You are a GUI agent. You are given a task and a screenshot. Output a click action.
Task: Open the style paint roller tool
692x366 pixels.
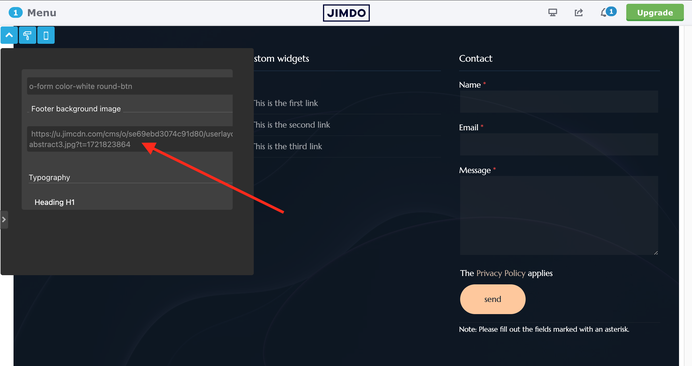pyautogui.click(x=27, y=35)
